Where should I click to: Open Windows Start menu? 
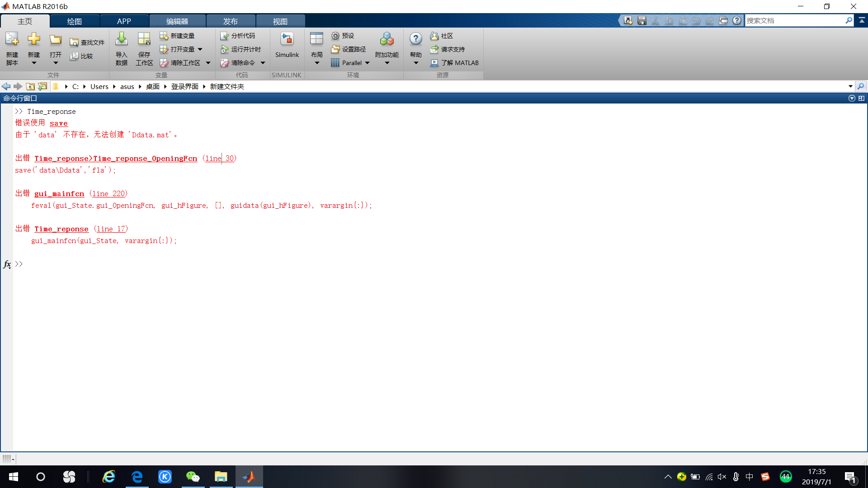[13, 477]
